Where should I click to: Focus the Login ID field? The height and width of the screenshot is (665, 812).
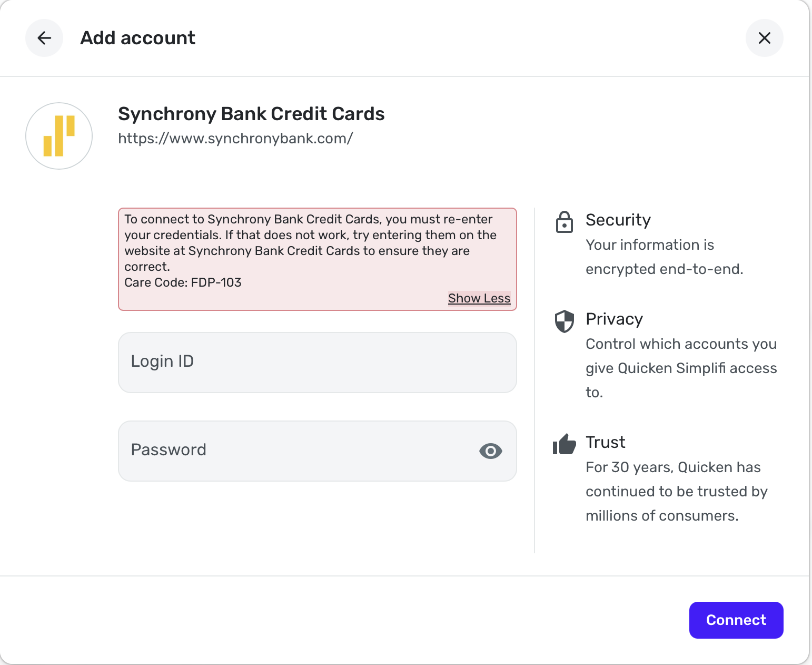tap(317, 363)
